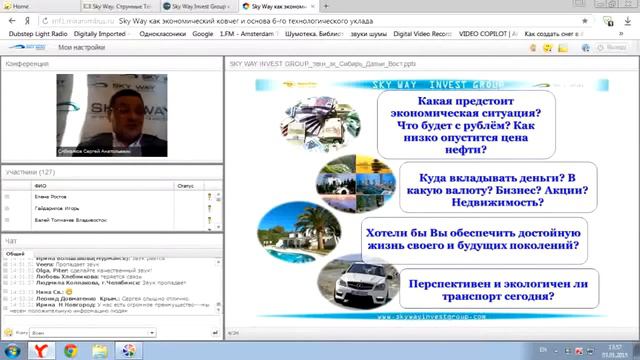Open 'Как создать снег' bookmark
Image resolution: width=640 pixels, height=360 pixels.
click(x=553, y=34)
